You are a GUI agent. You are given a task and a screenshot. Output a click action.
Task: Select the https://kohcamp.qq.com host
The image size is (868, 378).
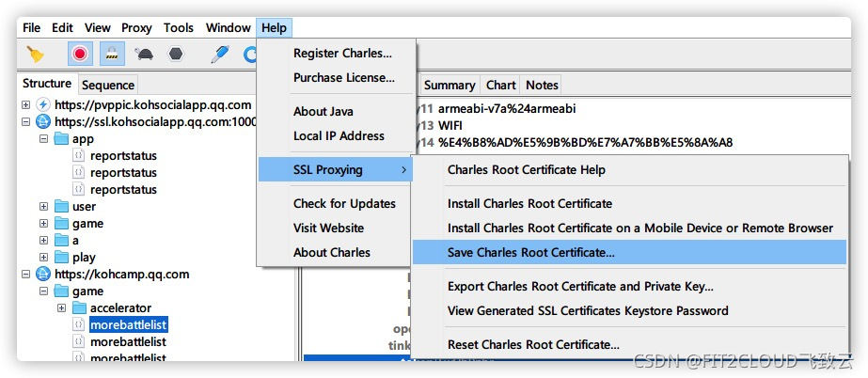pyautogui.click(x=122, y=274)
